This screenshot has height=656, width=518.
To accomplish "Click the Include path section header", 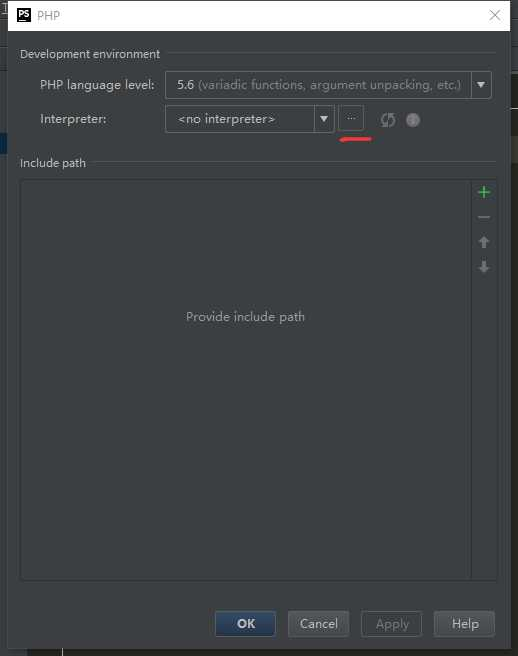I will pos(53,163).
